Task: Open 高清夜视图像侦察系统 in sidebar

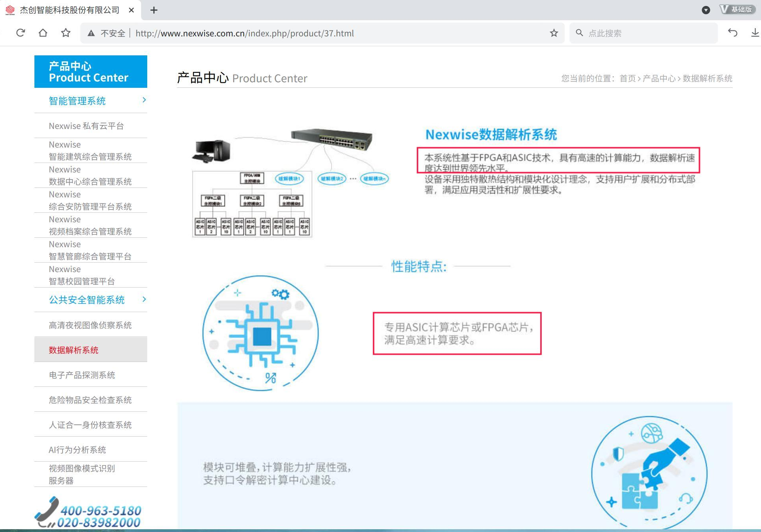Action: pyautogui.click(x=91, y=325)
